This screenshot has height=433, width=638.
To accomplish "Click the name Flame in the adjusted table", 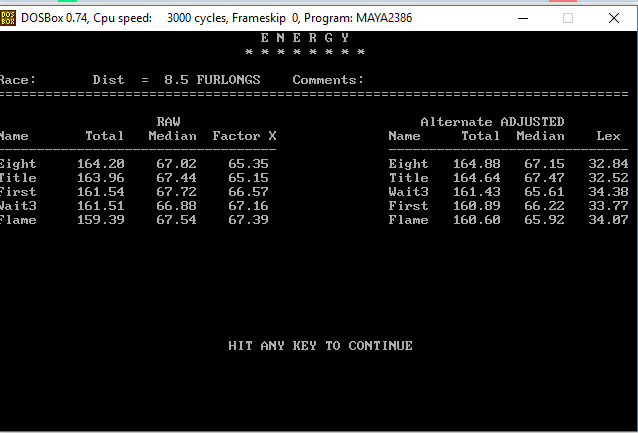I will 409,220.
